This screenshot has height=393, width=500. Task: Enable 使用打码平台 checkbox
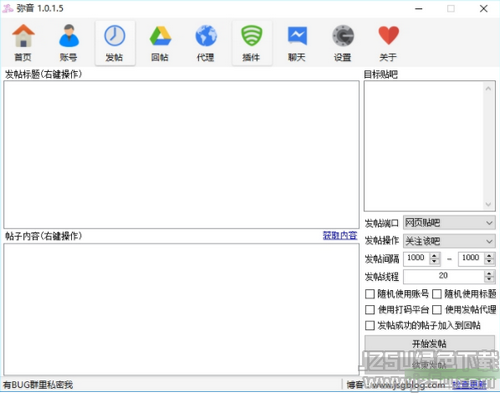pyautogui.click(x=370, y=310)
